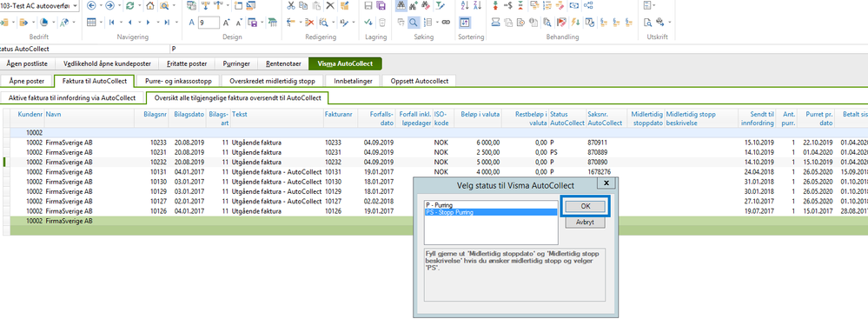
Task: Open the dropdown arrow beside the forward arrow
Action: [119, 5]
